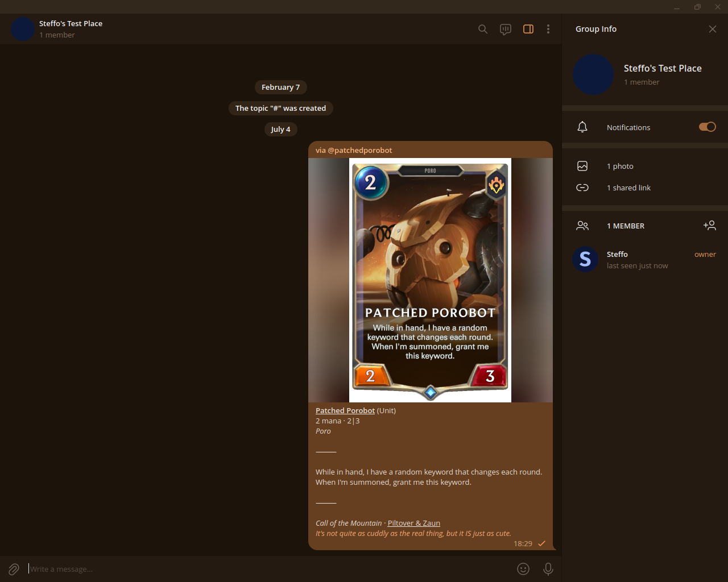Image resolution: width=728 pixels, height=582 pixels.
Task: Click the shared link chain icon
Action: tap(582, 188)
